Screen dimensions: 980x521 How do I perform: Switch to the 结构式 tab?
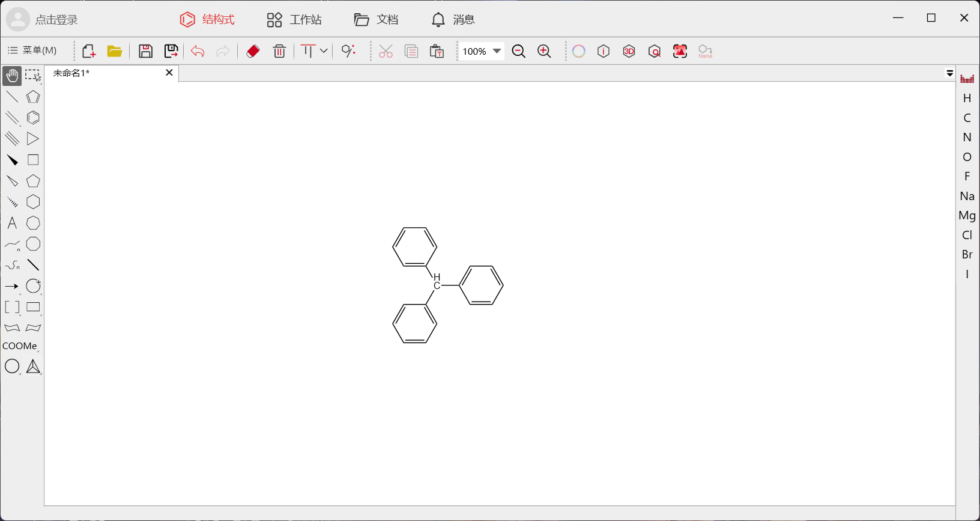[x=207, y=20]
